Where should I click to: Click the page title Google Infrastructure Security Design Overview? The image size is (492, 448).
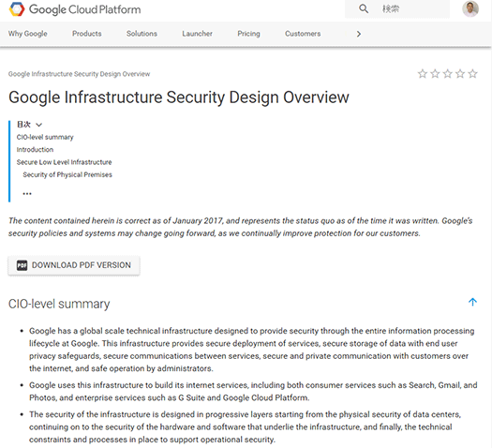coord(179,97)
